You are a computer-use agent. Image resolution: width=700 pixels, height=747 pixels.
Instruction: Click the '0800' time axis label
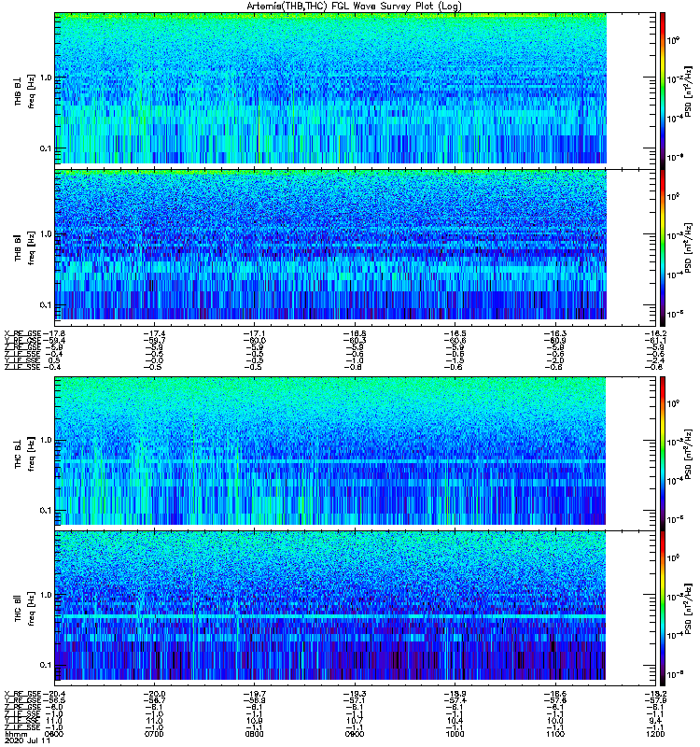click(x=254, y=734)
